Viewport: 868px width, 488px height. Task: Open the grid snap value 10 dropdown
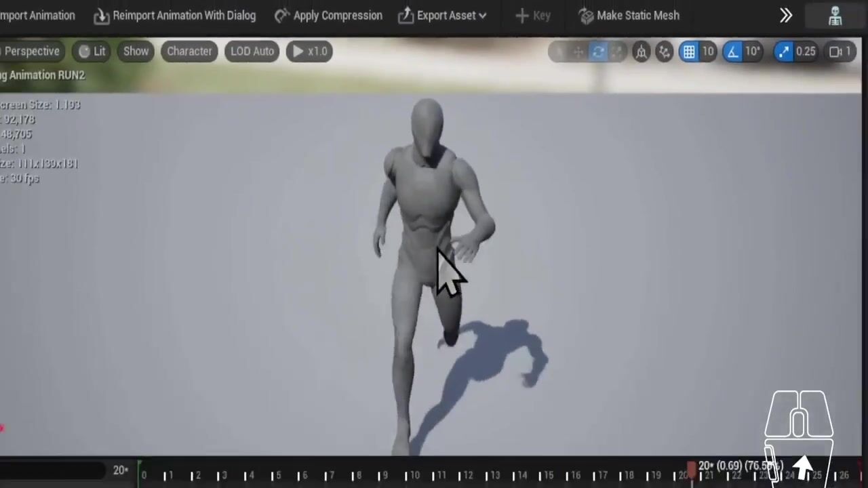[708, 52]
